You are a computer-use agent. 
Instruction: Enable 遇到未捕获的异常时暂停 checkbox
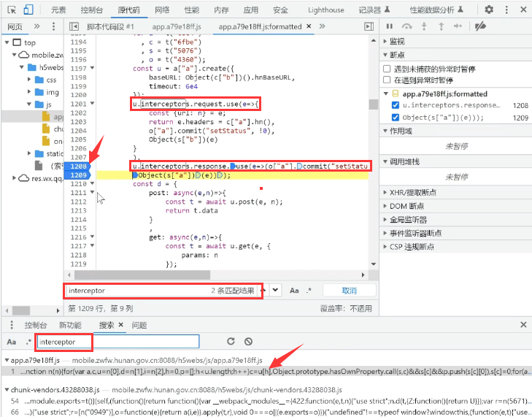click(388, 68)
